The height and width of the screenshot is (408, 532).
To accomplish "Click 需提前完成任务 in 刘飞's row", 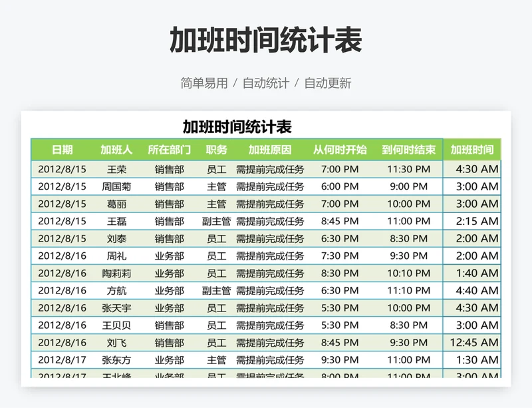I will (x=270, y=342).
